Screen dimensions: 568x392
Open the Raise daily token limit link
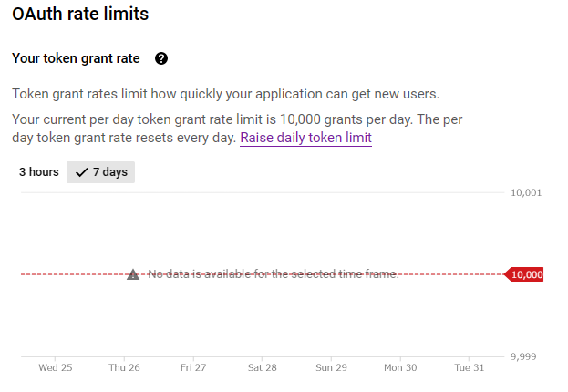point(305,138)
